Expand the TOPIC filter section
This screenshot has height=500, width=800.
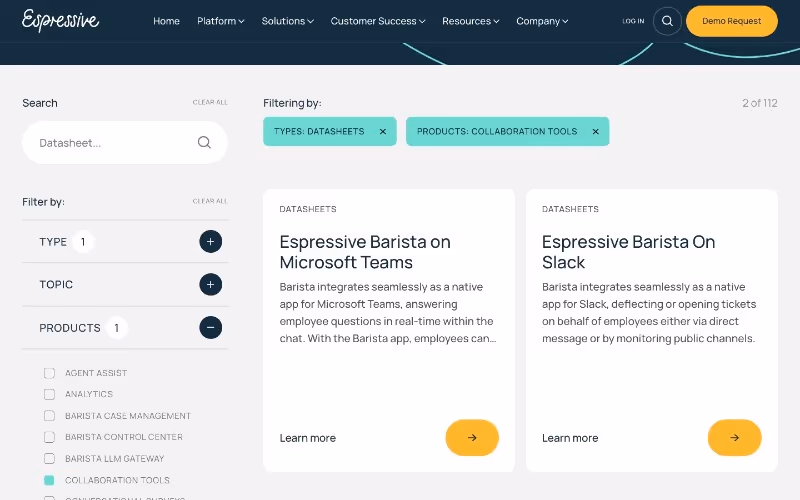tap(210, 284)
